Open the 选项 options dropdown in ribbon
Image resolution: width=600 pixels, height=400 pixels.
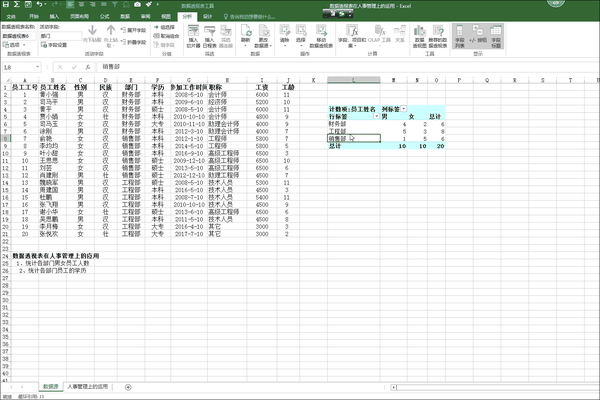click(14, 45)
